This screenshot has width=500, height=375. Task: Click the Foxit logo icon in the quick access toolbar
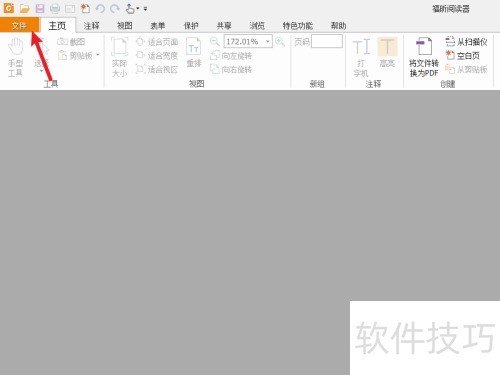(9, 8)
